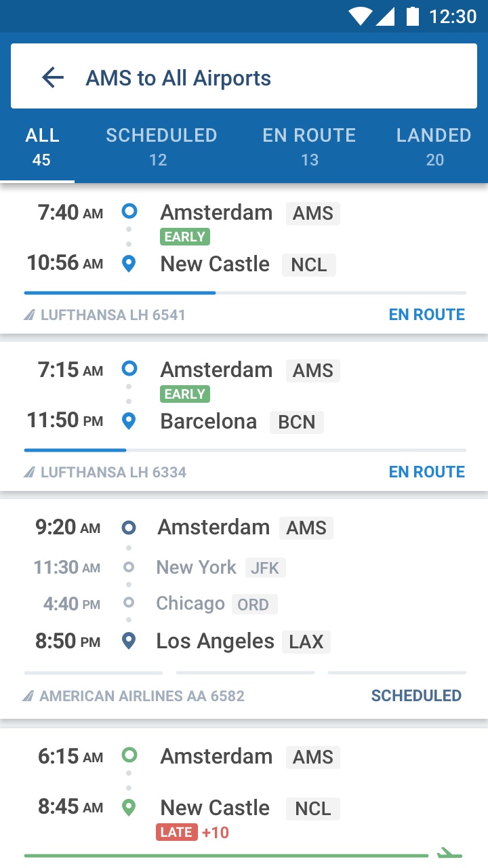This screenshot has width=488, height=868.
Task: Show the LANDED flights tab
Action: pyautogui.click(x=434, y=146)
